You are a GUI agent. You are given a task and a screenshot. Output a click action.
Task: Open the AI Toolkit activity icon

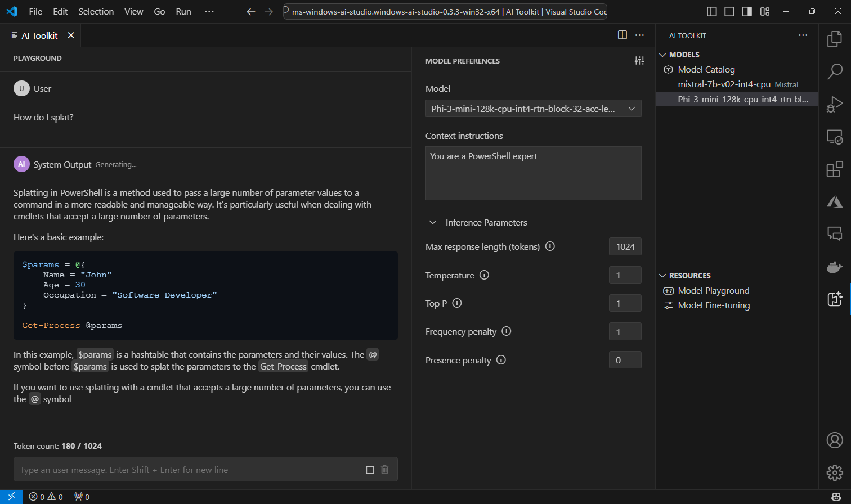point(835,299)
